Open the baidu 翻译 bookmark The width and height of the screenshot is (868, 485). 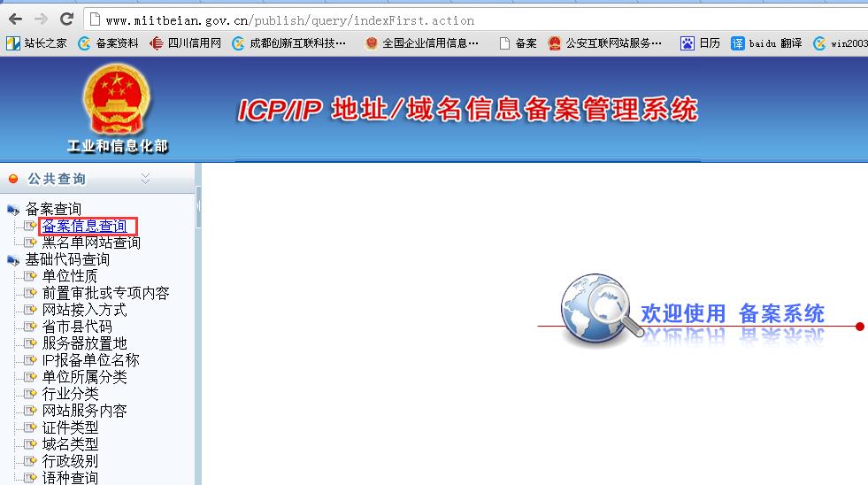coord(766,43)
